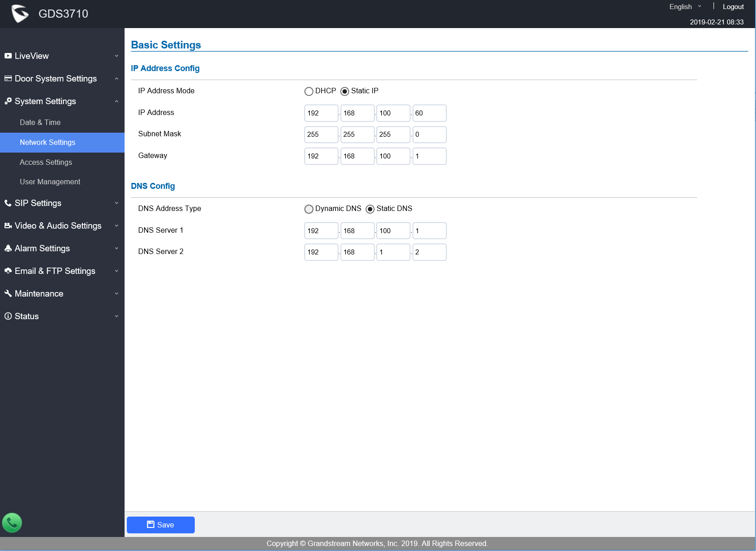Click the Status info icon
This screenshot has height=551, width=756.
pyautogui.click(x=8, y=316)
